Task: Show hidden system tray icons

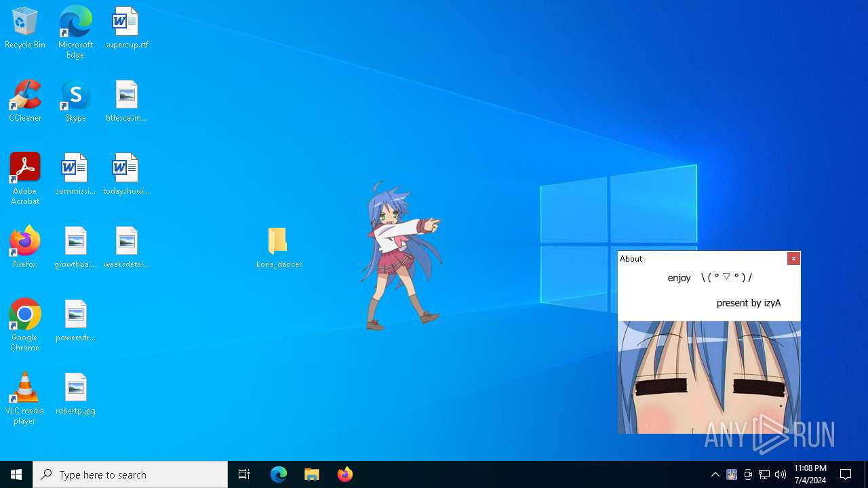Action: [715, 474]
